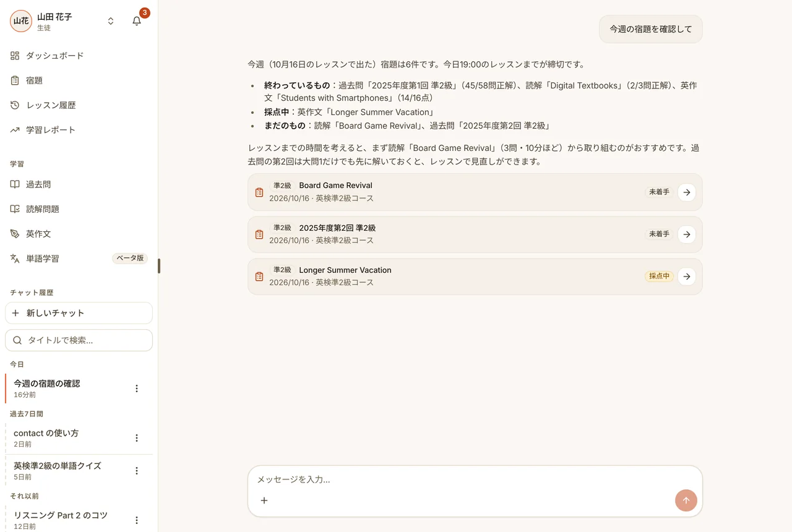Go to 宿題 in the sidebar
The height and width of the screenshot is (532, 792).
79,80
